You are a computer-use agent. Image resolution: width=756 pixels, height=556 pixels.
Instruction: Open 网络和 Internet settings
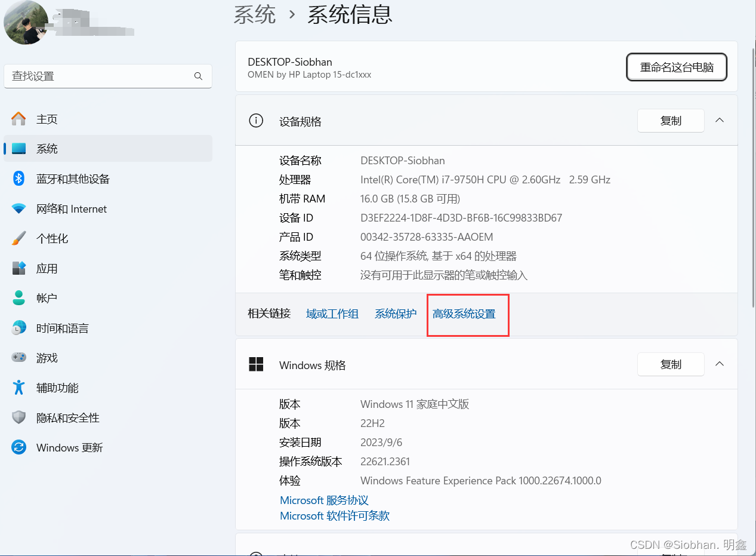point(107,208)
